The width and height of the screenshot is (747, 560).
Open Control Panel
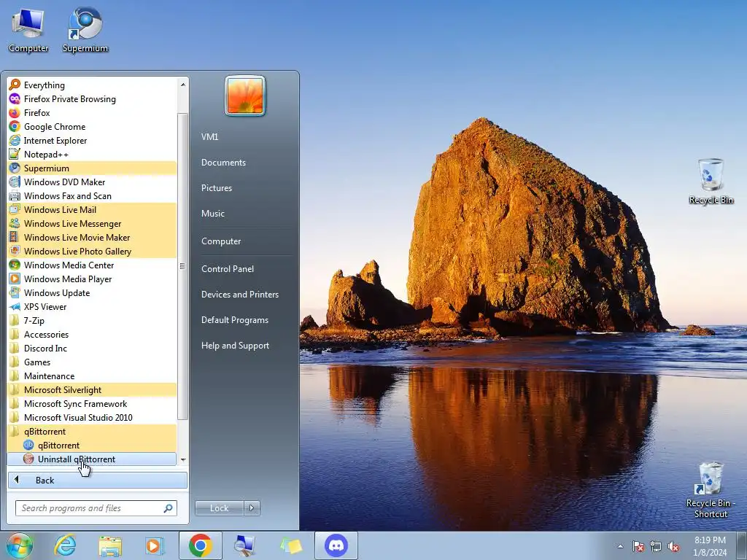coord(228,268)
